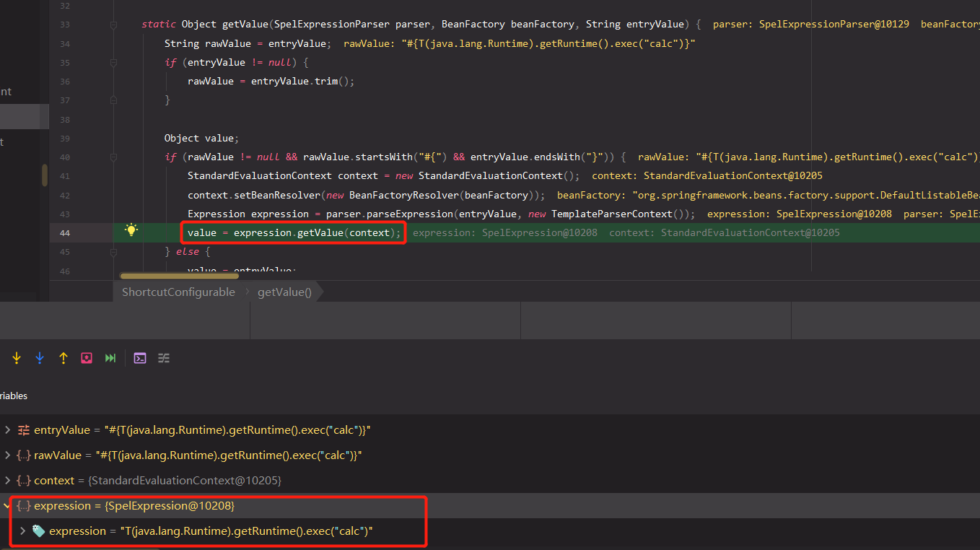Click the {SpelExpression@10208} value in variables
The image size is (980, 550).
[x=170, y=506]
